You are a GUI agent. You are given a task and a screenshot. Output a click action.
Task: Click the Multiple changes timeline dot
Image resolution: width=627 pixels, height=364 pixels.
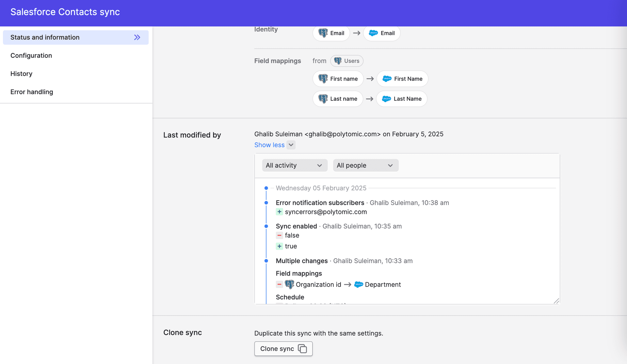266,261
